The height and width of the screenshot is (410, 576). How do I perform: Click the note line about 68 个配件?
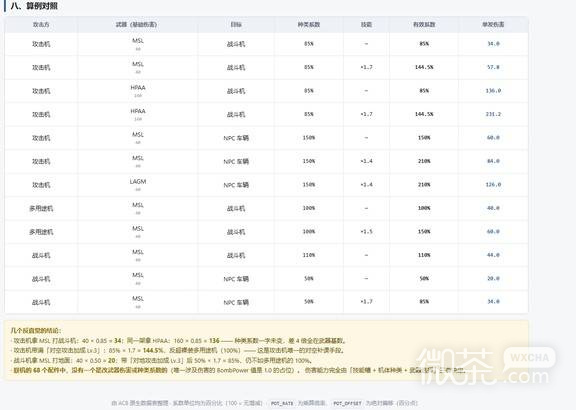(x=238, y=370)
